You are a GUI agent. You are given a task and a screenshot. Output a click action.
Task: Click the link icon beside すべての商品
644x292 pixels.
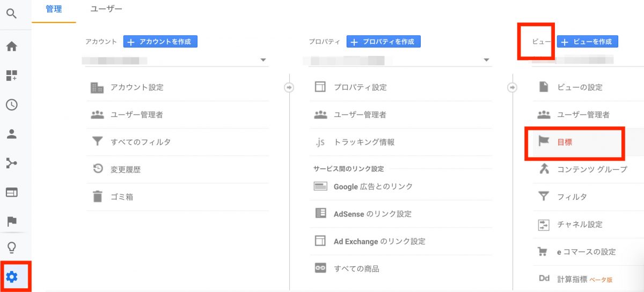click(320, 268)
